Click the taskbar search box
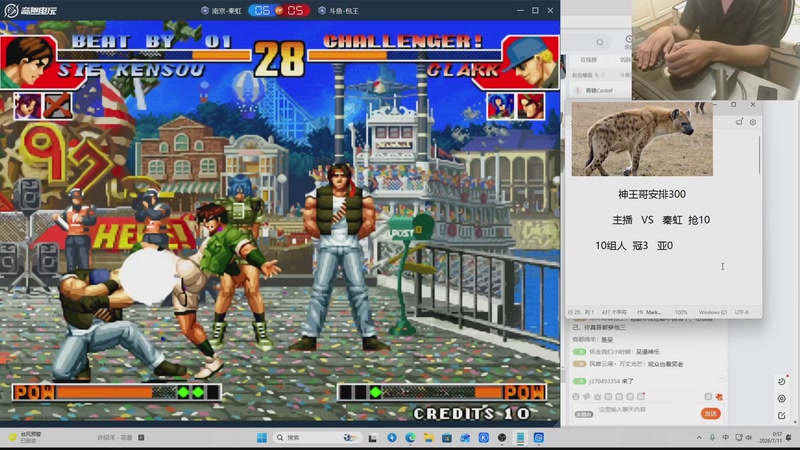 pos(316,438)
